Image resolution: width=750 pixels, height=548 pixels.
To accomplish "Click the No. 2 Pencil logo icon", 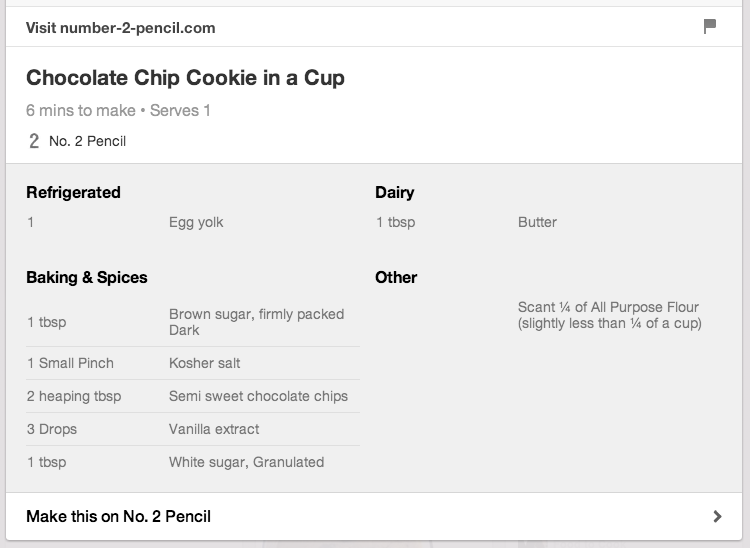I will [x=33, y=141].
